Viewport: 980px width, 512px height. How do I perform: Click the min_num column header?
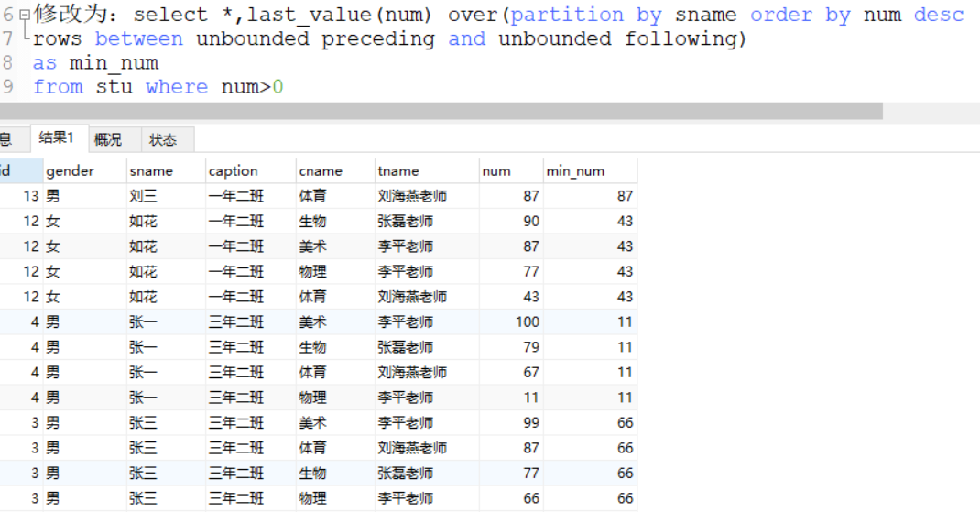[x=590, y=170]
